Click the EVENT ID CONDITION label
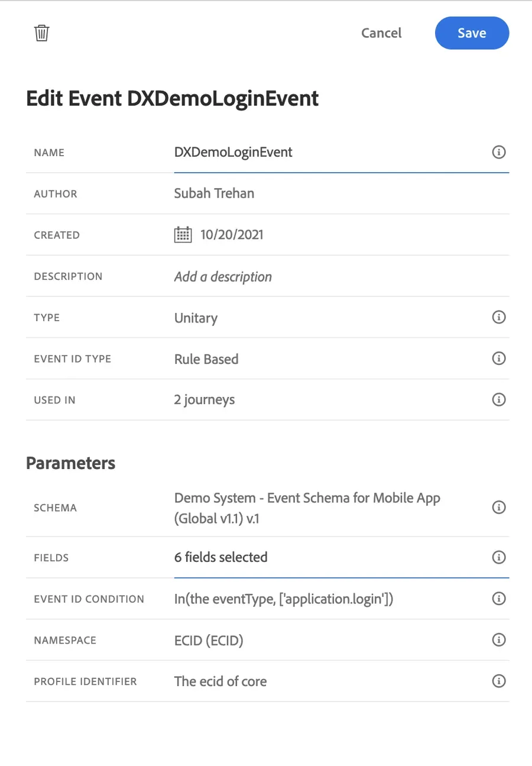Image resolution: width=532 pixels, height=766 pixels. [x=89, y=599]
